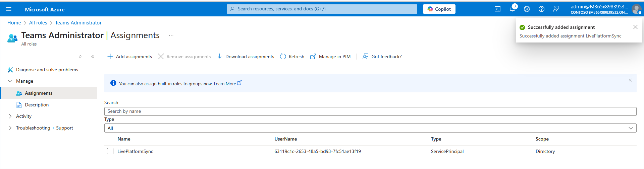Open Diagnose and solve problems

click(47, 70)
